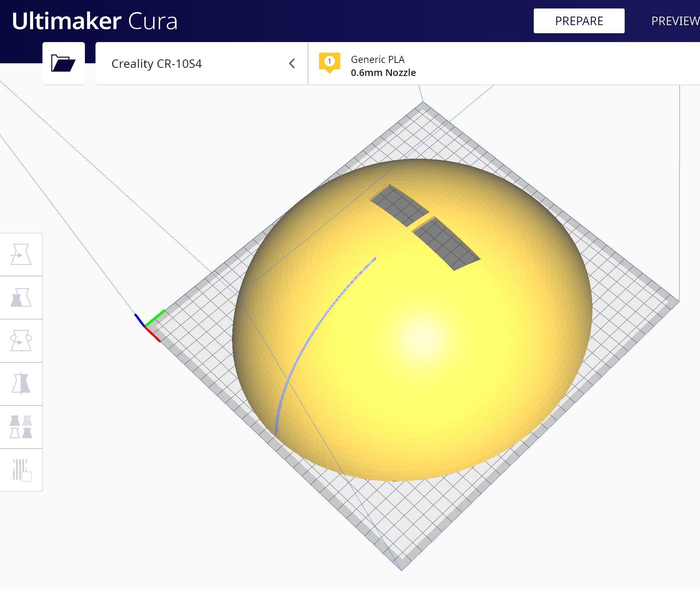This screenshot has height=591, width=700.
Task: Select the Scale tool
Action: point(21,298)
